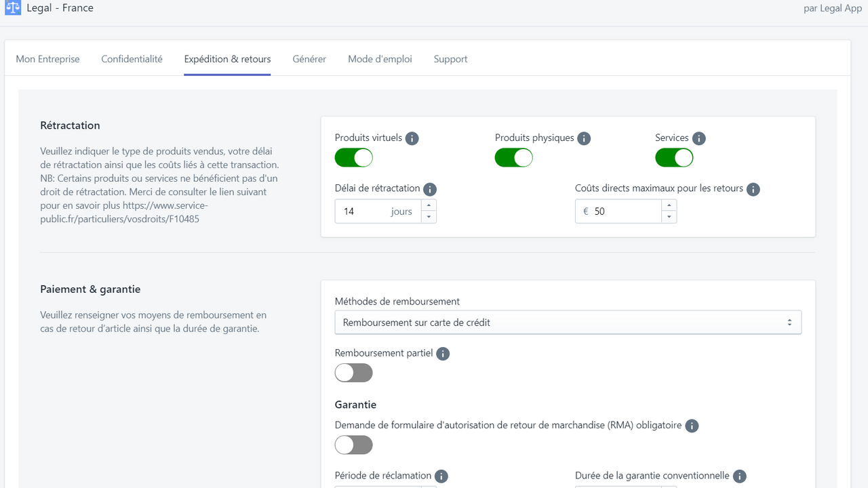Open Mon Entreprise tab
Viewport: 868px width, 488px height.
click(x=47, y=59)
